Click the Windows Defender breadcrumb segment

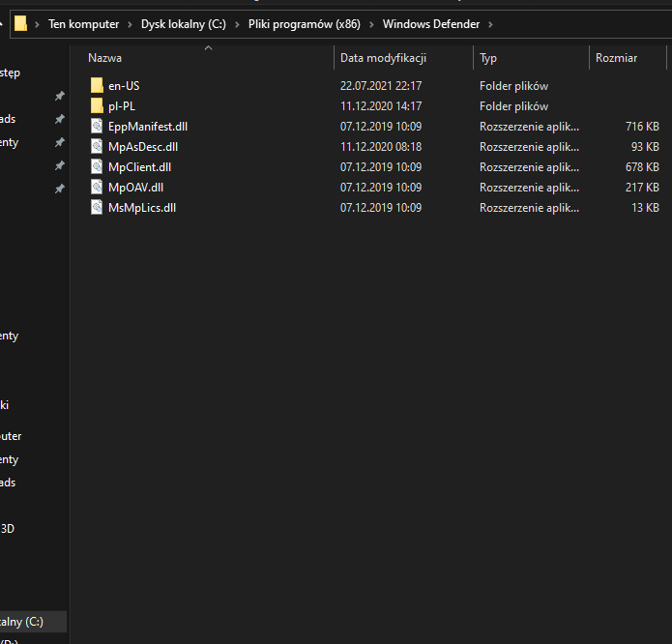pyautogui.click(x=431, y=24)
